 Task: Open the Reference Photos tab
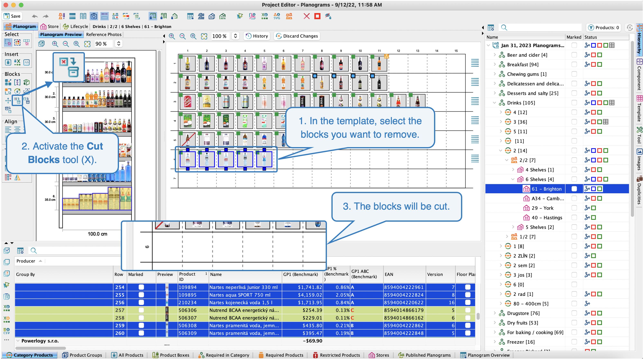click(104, 35)
